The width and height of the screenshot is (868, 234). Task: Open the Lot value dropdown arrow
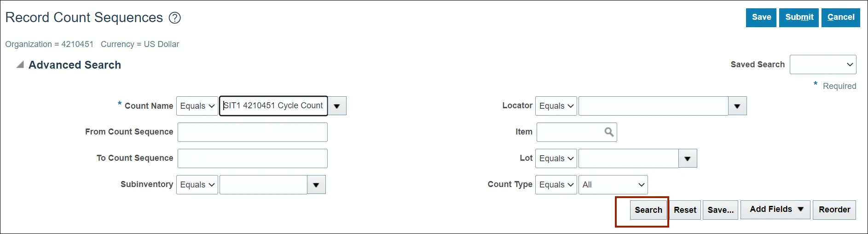coord(688,158)
